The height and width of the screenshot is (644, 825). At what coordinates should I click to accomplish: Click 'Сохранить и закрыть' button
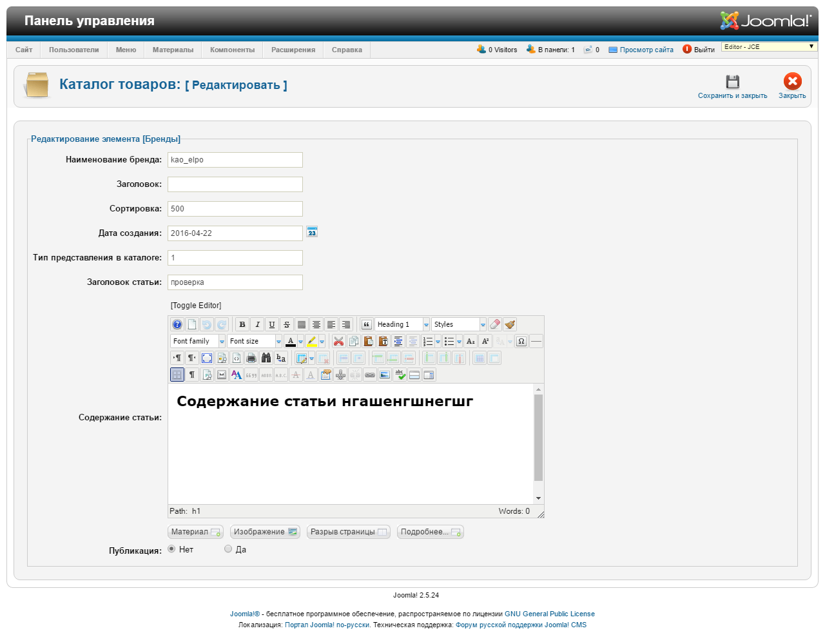coord(733,86)
